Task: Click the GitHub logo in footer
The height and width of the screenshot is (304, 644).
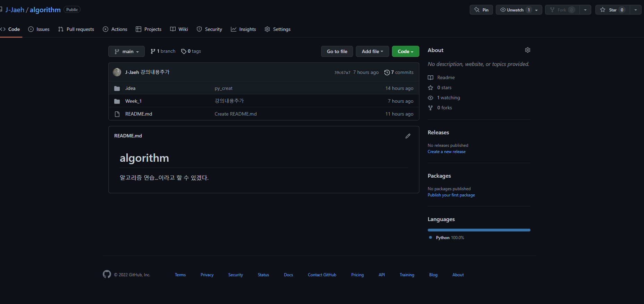Action: pos(107,274)
